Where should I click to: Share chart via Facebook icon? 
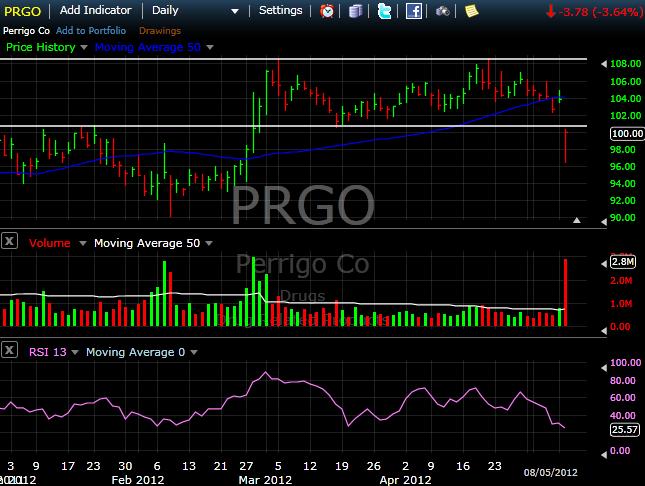pos(413,11)
